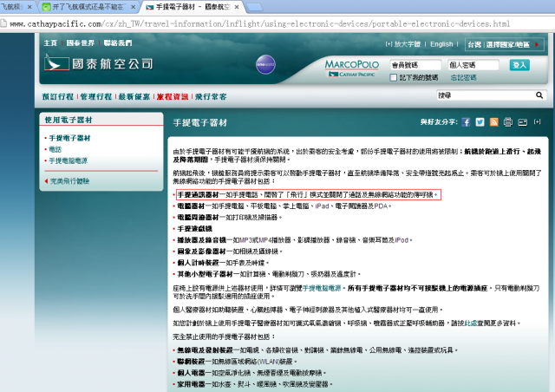Click the 聯網裝置 list item
The height and width of the screenshot is (392, 555).
(237, 362)
